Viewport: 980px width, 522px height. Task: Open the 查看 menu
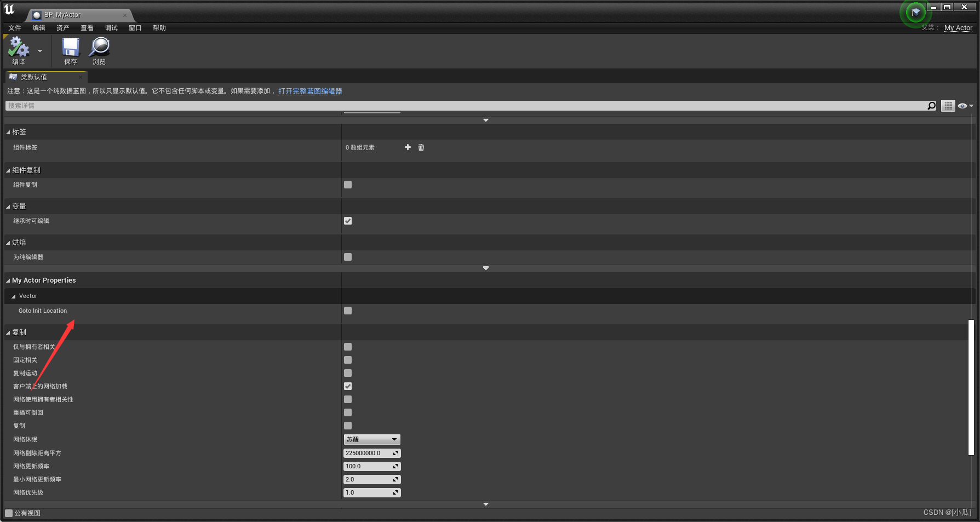(x=87, y=28)
